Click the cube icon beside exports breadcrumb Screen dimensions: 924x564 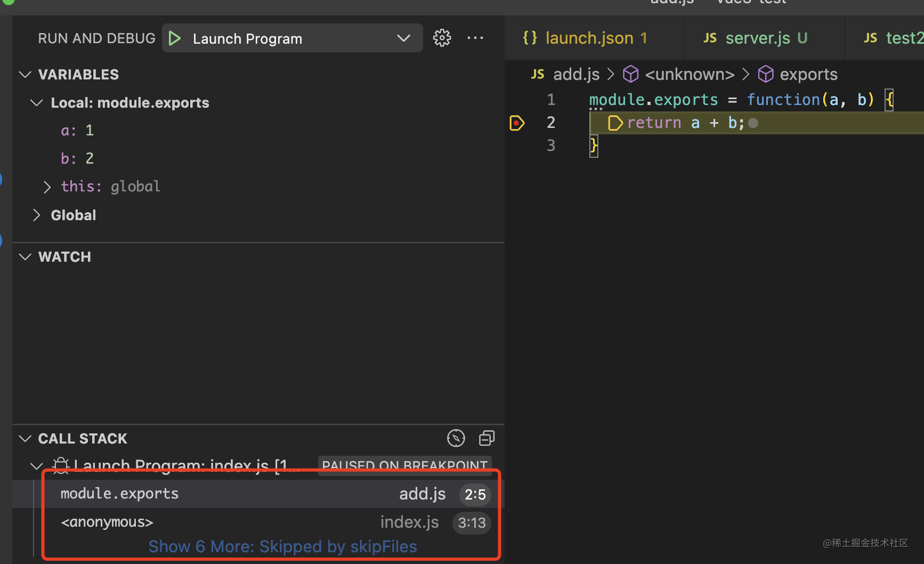tap(765, 74)
